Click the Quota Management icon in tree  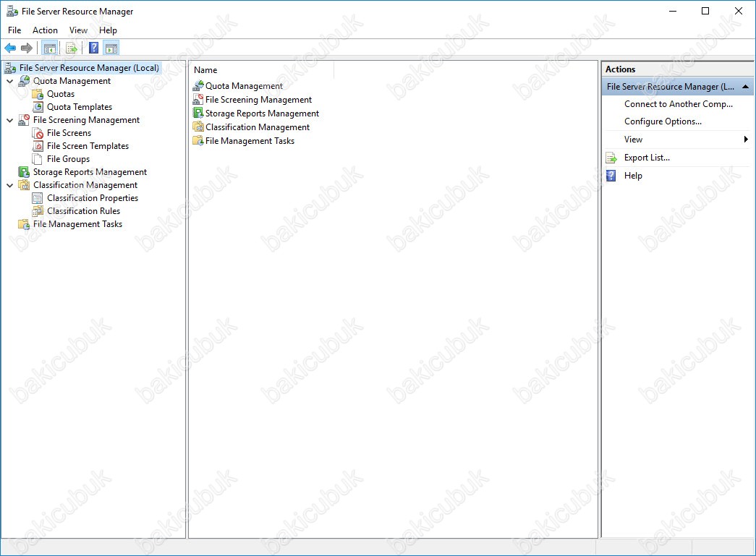24,81
